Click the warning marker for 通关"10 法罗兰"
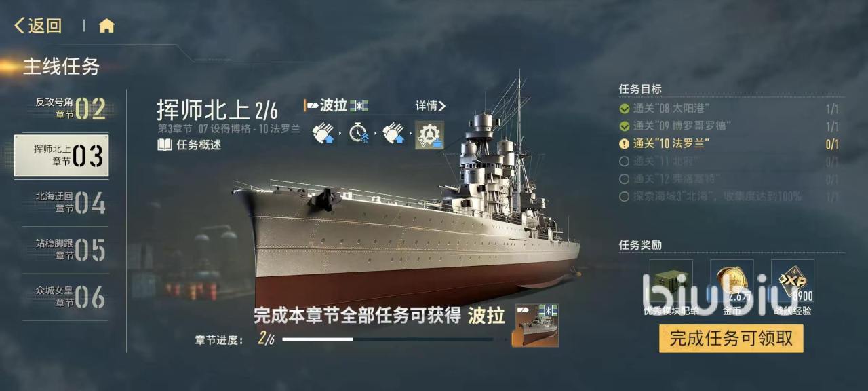The height and width of the screenshot is (391, 868). [625, 144]
